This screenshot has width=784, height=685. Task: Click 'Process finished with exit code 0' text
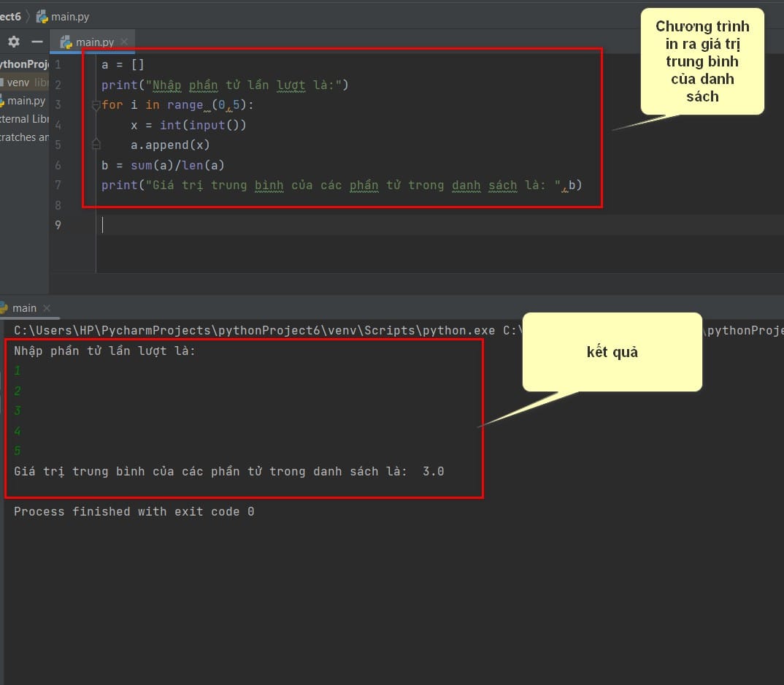(x=134, y=511)
